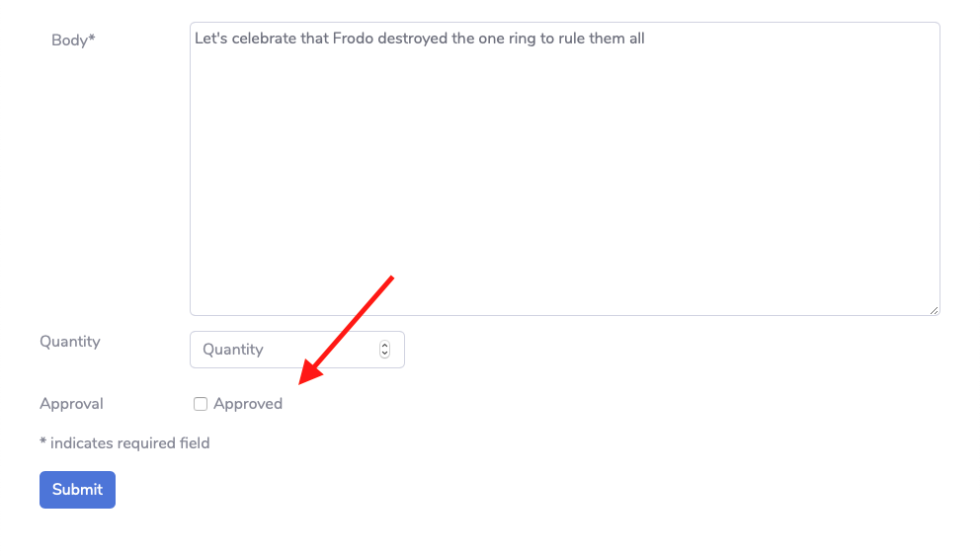Image resolution: width=980 pixels, height=556 pixels.
Task: Click the blue Submit button
Action: coord(77,490)
